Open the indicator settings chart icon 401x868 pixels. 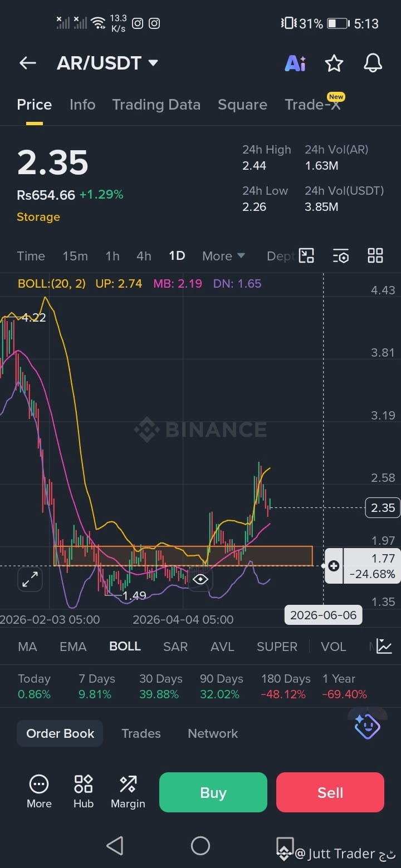point(384,646)
